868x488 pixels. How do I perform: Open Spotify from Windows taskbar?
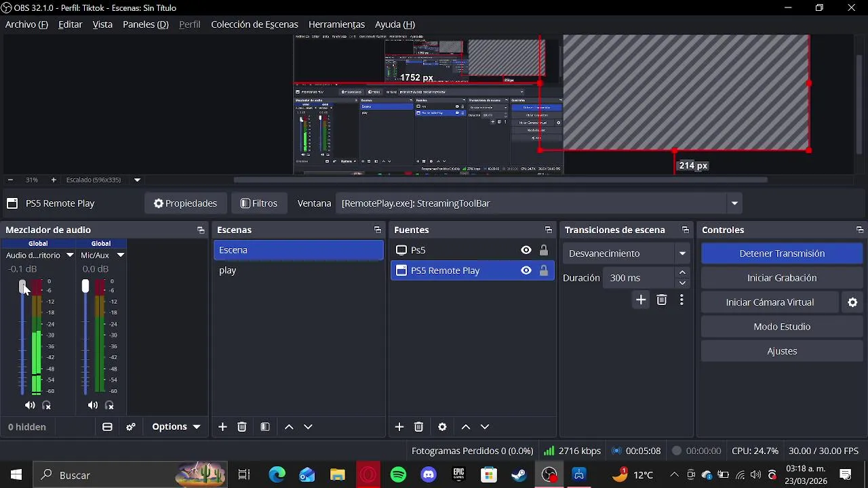coord(399,475)
